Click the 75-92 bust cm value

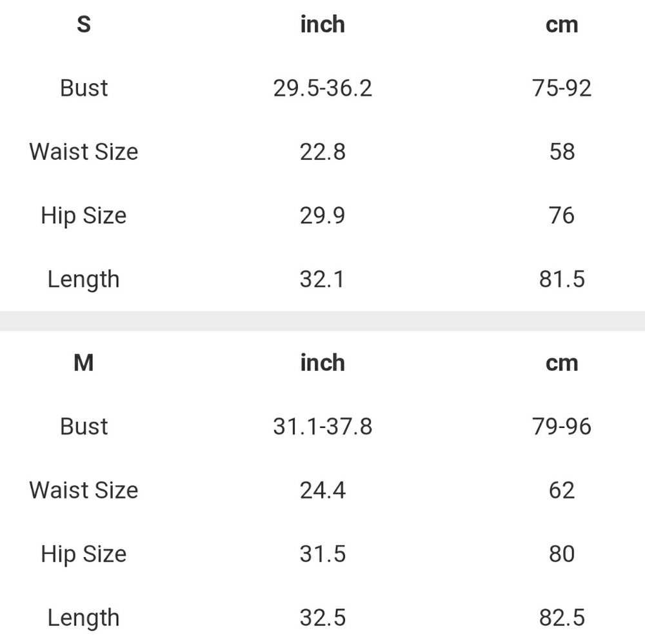click(562, 88)
